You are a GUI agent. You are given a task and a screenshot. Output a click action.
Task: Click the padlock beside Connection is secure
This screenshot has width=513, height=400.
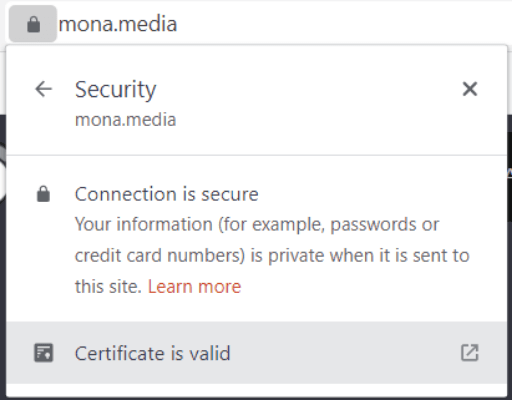point(43,194)
